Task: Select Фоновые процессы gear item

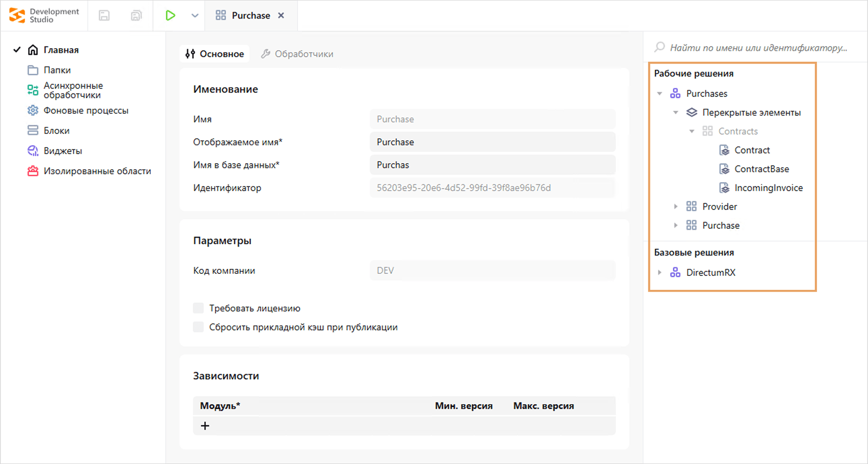Action: pyautogui.click(x=86, y=110)
